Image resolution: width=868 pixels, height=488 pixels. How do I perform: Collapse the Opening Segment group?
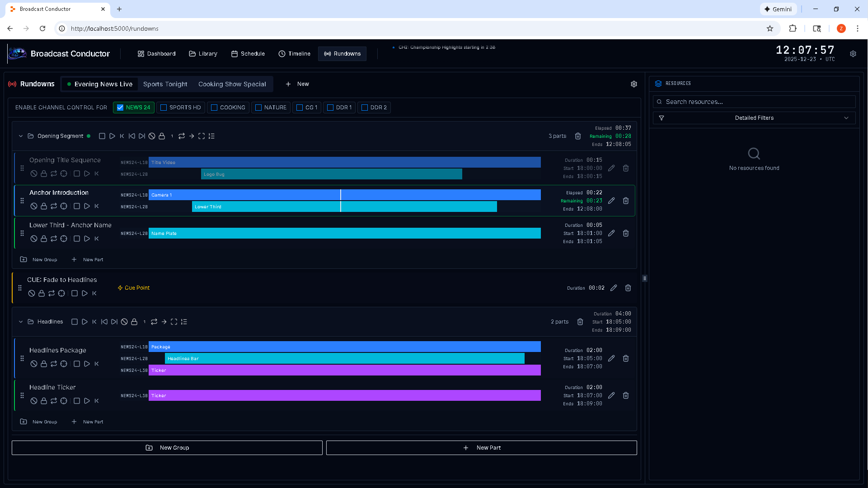point(21,136)
